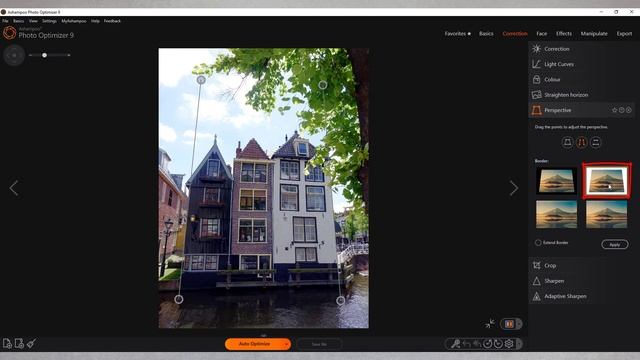Switch to the Effects tab
The height and width of the screenshot is (360, 640).
pyautogui.click(x=564, y=33)
